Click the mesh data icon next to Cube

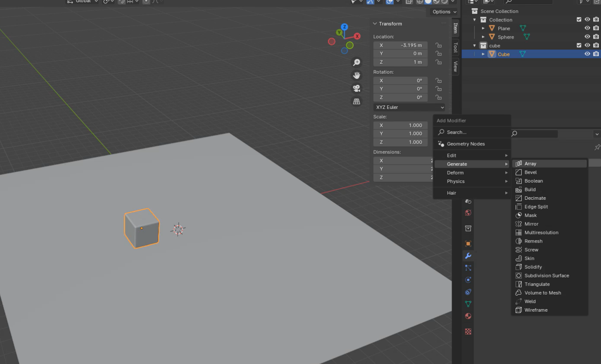click(x=522, y=54)
